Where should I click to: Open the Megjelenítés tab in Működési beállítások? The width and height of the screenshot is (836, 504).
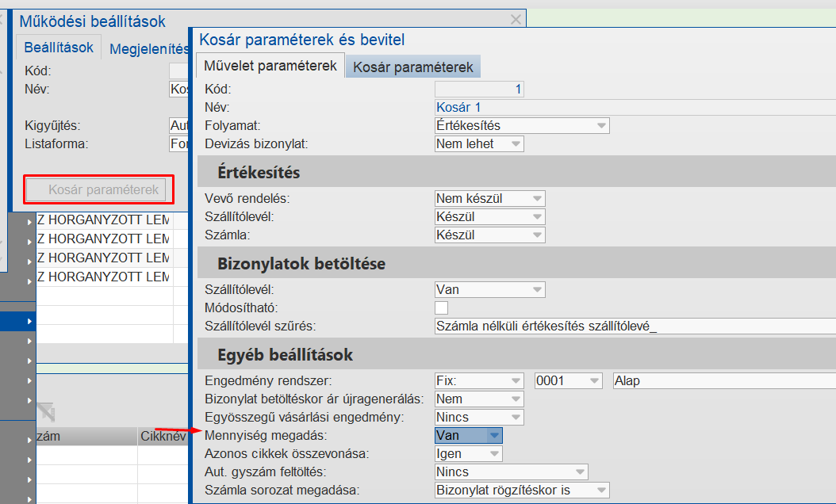coord(149,49)
